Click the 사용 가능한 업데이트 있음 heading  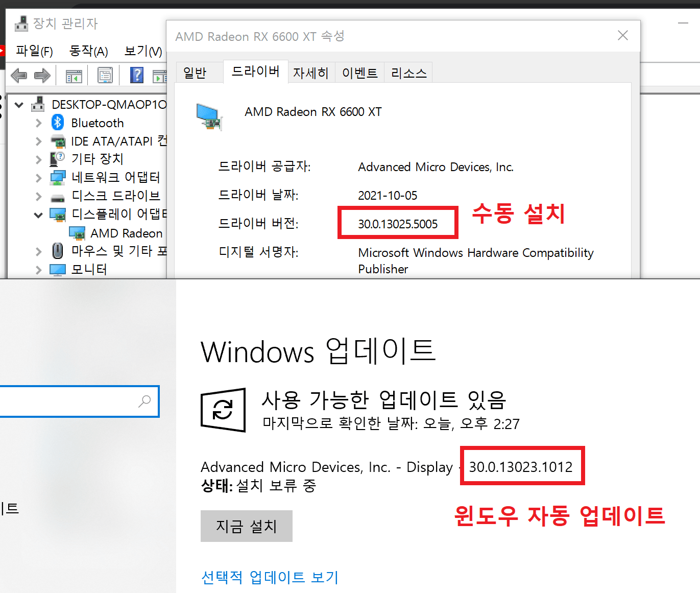click(384, 400)
